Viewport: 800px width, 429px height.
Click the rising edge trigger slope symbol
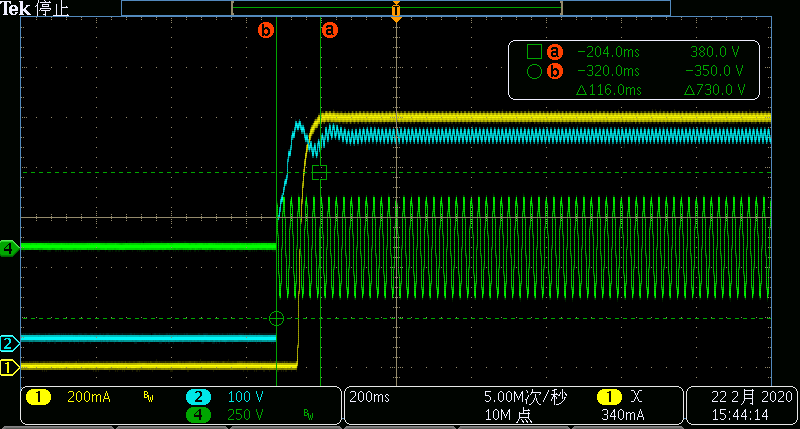click(x=636, y=396)
